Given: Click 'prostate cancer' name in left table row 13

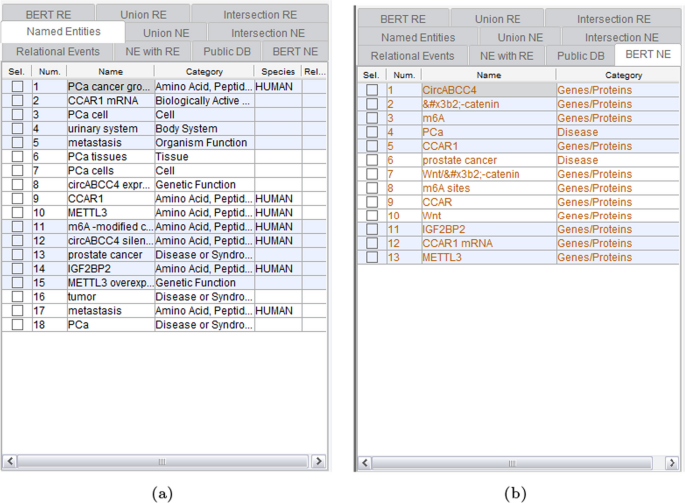Looking at the screenshot, I should (x=105, y=254).
